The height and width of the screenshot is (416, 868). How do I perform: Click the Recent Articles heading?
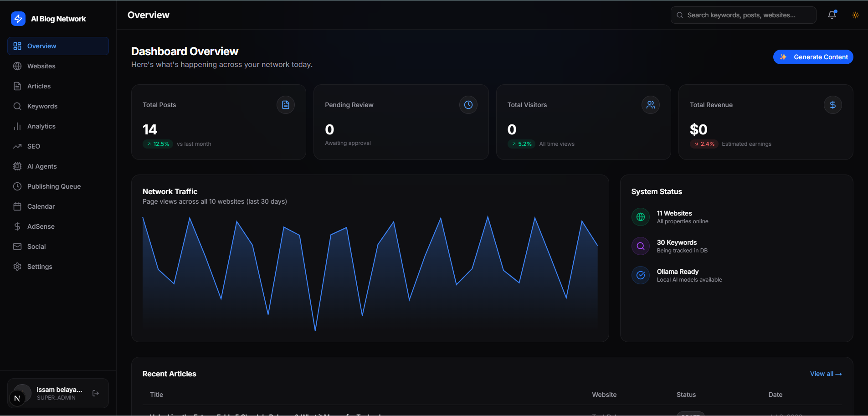point(169,374)
